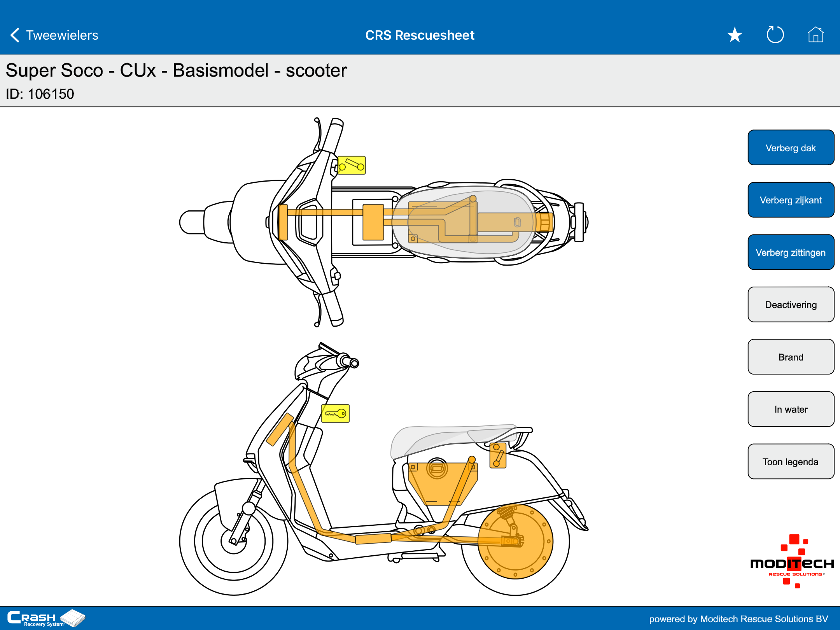The height and width of the screenshot is (630, 840).
Task: Tap the back chevron arrow
Action: (x=15, y=35)
